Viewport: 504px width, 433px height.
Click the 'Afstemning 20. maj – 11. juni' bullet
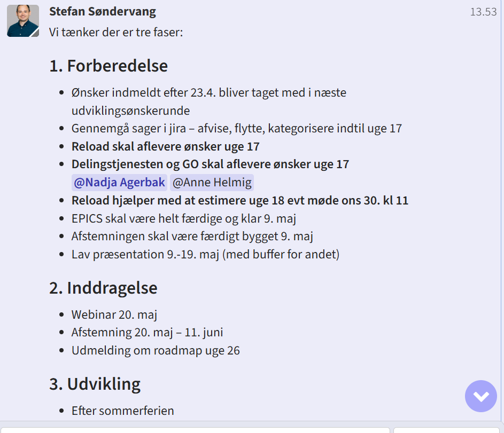(x=147, y=333)
